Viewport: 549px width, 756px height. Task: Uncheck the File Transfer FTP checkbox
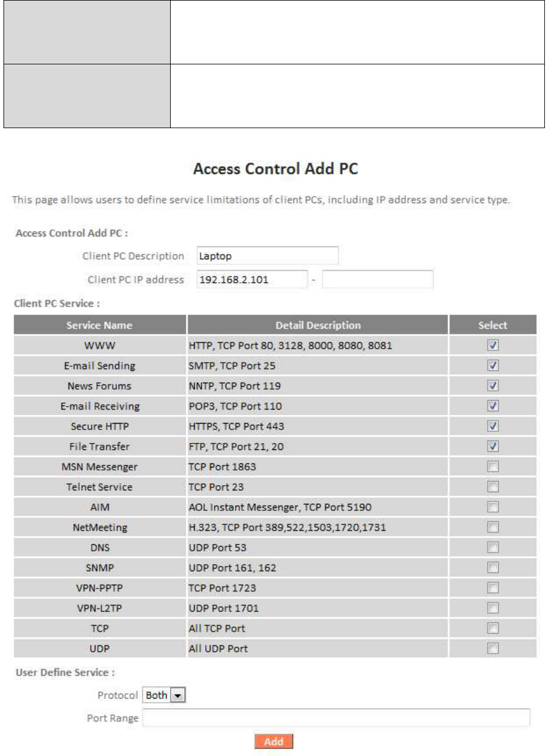point(493,446)
